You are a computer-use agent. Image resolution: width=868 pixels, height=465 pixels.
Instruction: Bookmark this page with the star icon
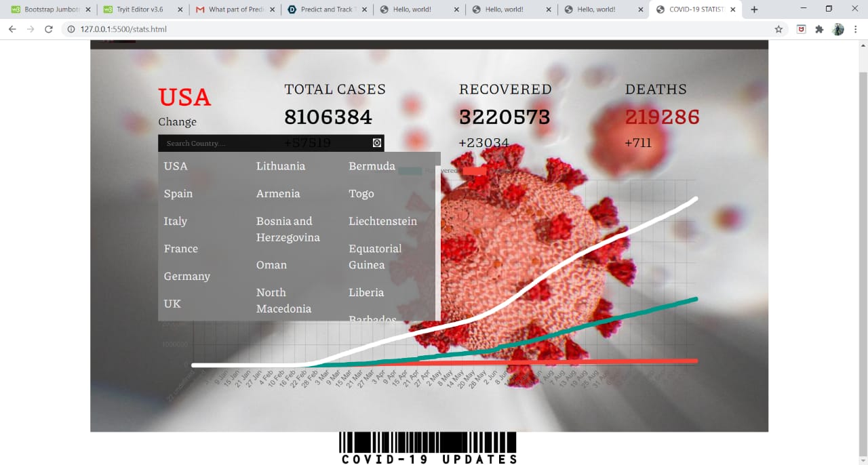(x=778, y=29)
